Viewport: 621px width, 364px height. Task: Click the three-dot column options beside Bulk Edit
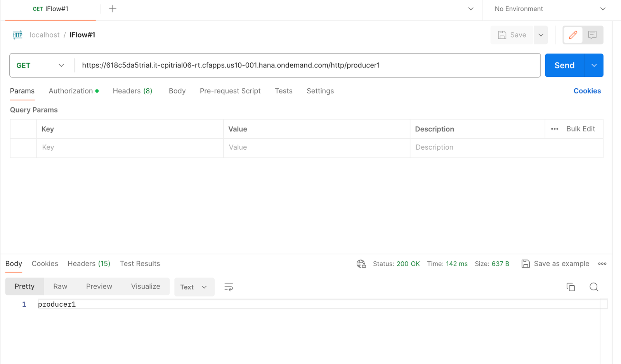coord(555,129)
